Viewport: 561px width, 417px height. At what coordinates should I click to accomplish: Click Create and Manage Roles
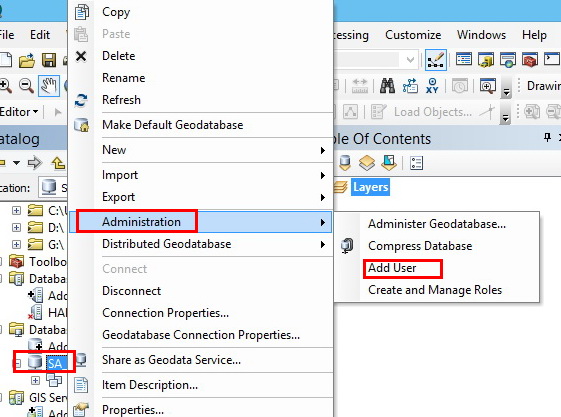click(x=435, y=290)
